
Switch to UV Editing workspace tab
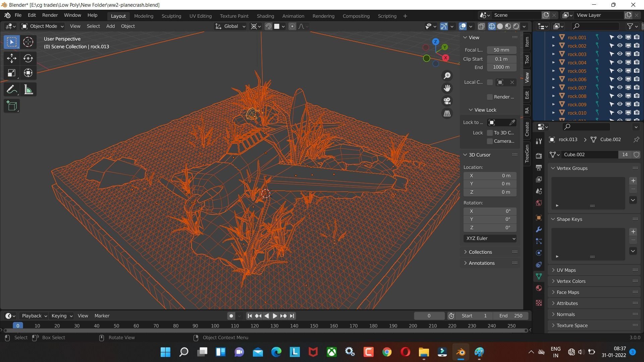[x=200, y=16]
